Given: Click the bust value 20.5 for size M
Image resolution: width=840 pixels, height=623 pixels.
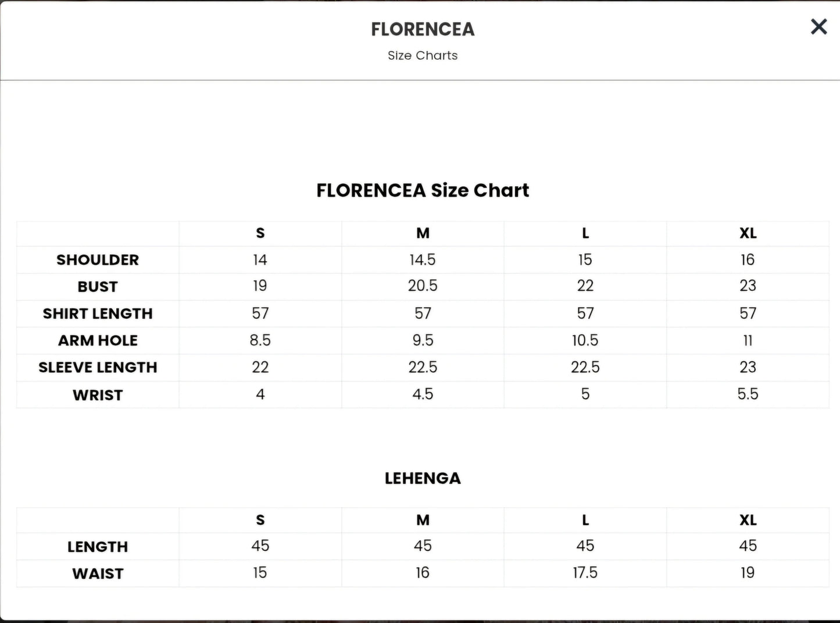Looking at the screenshot, I should [x=423, y=286].
